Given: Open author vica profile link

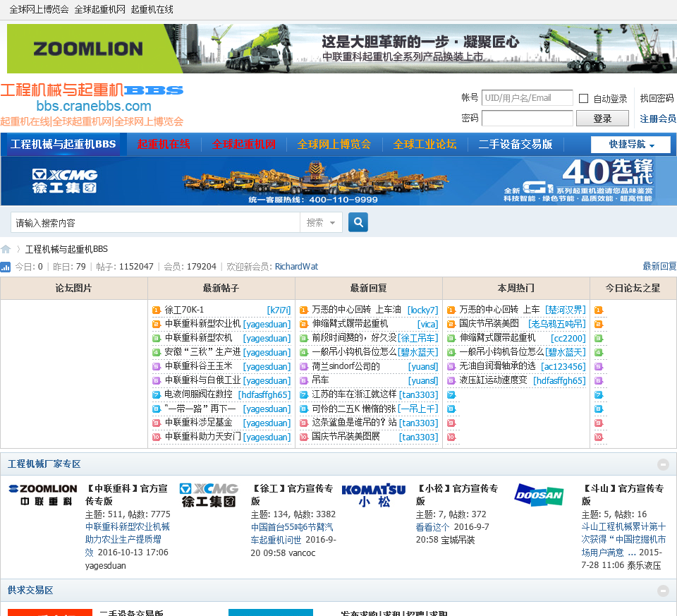Looking at the screenshot, I should click(x=427, y=325).
